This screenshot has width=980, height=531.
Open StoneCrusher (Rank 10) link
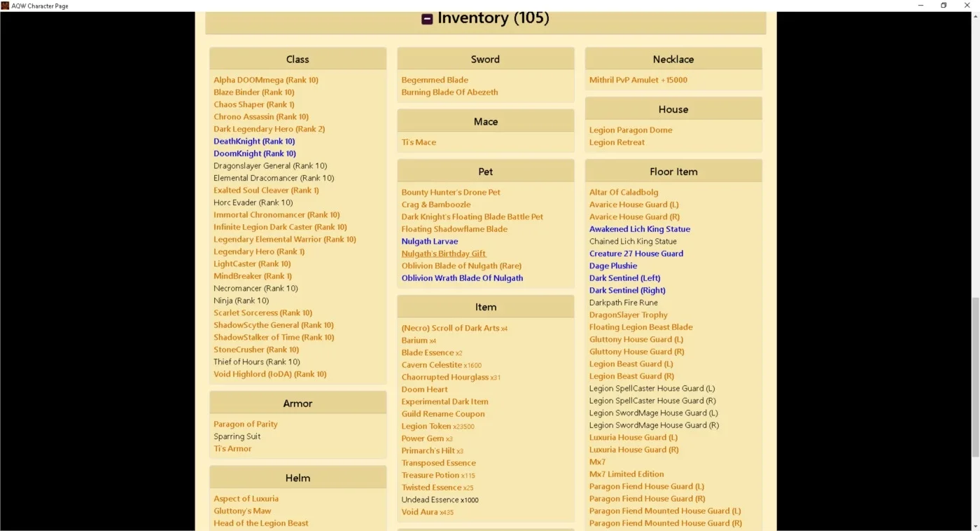(x=256, y=350)
